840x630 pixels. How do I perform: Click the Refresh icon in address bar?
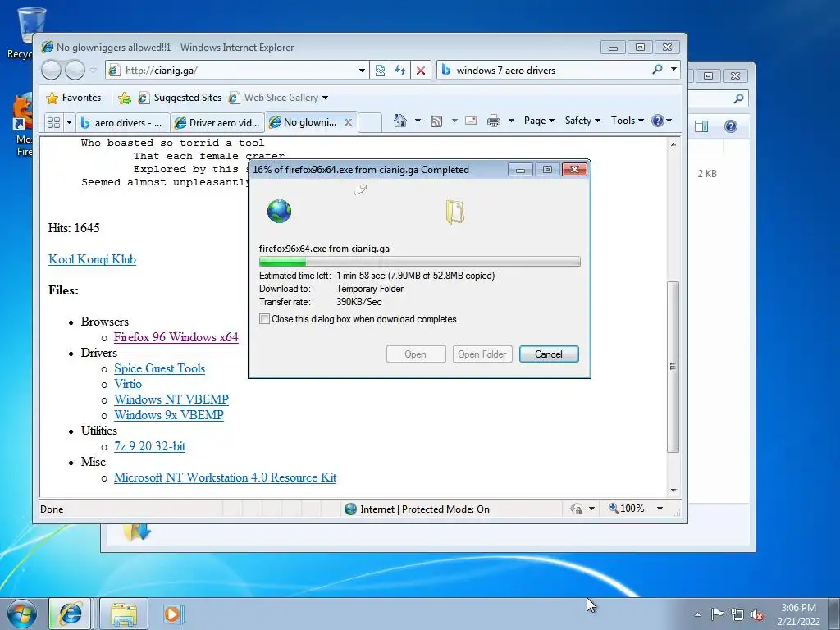[400, 71]
